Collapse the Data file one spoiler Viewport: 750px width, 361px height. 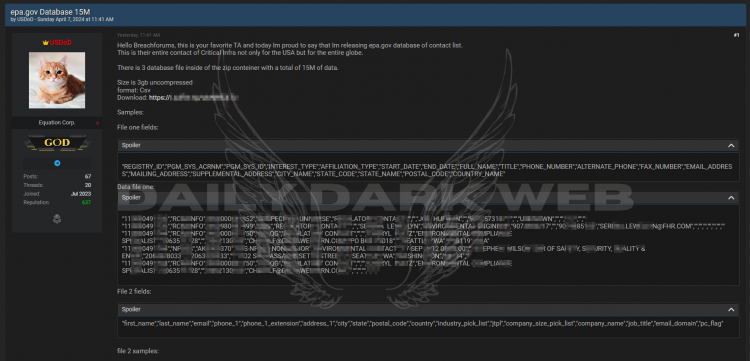pyautogui.click(x=731, y=197)
